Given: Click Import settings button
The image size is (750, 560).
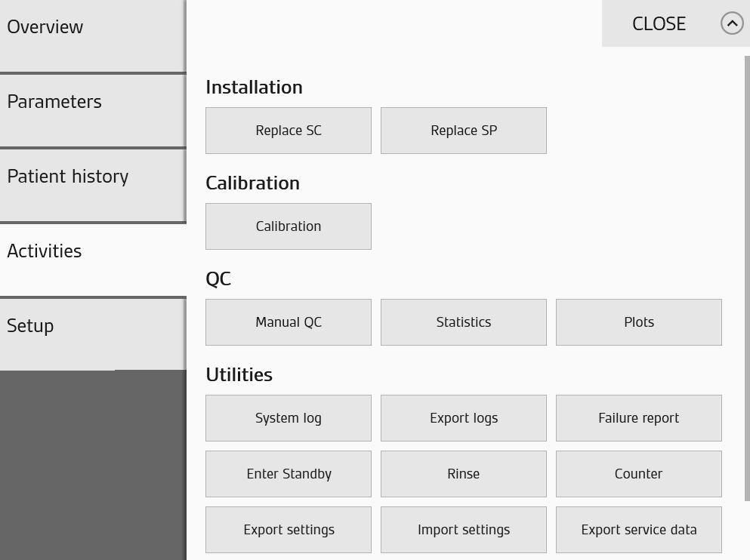Looking at the screenshot, I should [464, 530].
